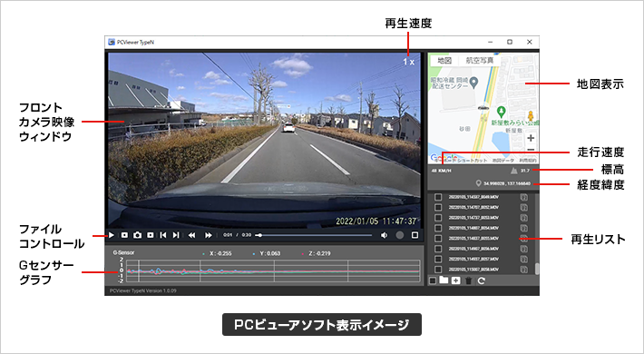Delete selected files with the trash icon

point(469,280)
